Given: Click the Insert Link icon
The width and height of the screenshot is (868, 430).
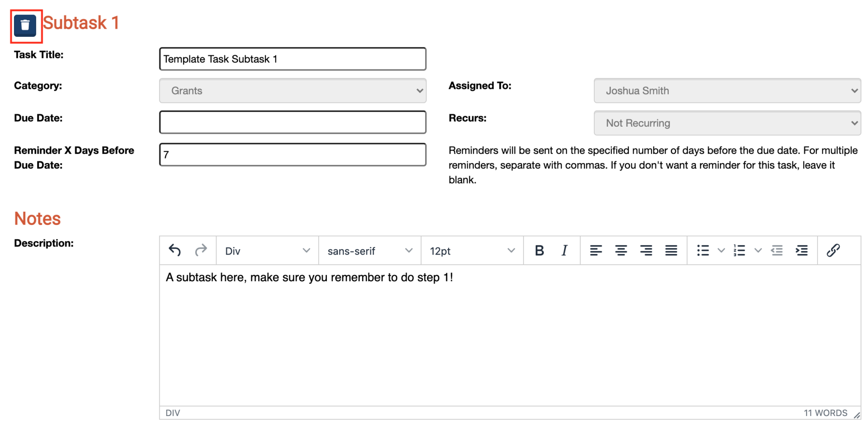Looking at the screenshot, I should pos(834,250).
